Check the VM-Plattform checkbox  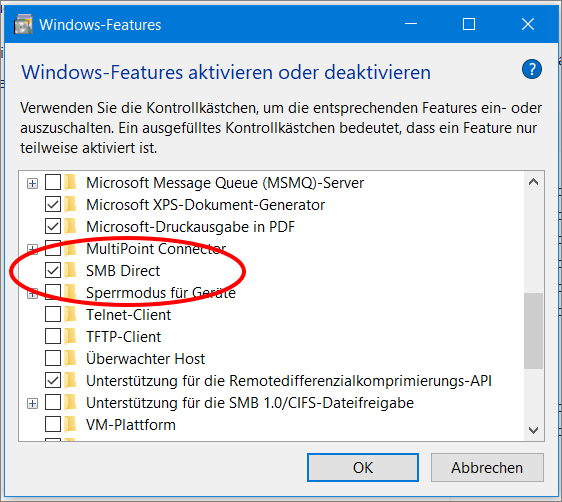click(53, 425)
